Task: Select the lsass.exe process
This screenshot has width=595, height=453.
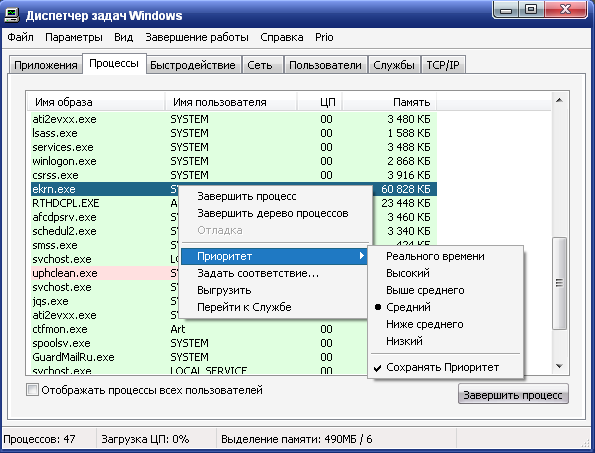Action: tap(234, 133)
